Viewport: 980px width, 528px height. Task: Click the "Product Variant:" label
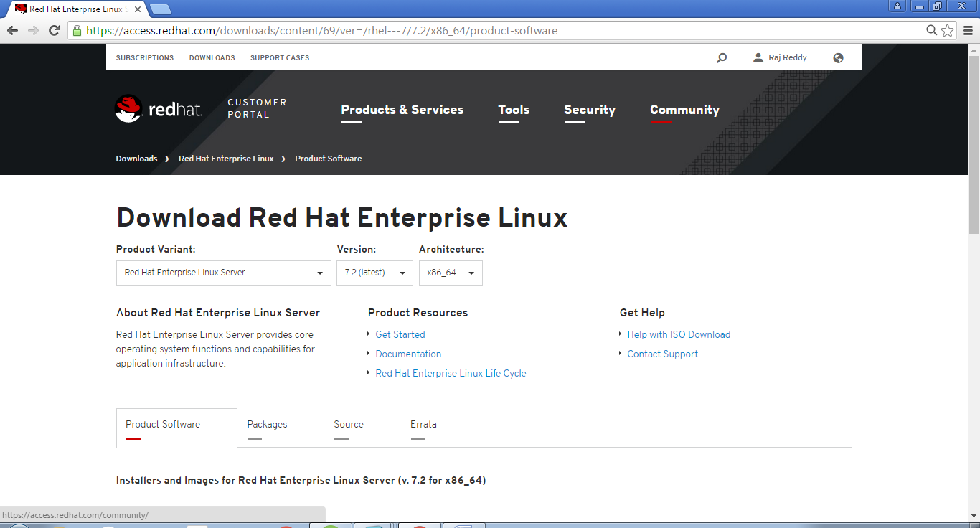[156, 250]
